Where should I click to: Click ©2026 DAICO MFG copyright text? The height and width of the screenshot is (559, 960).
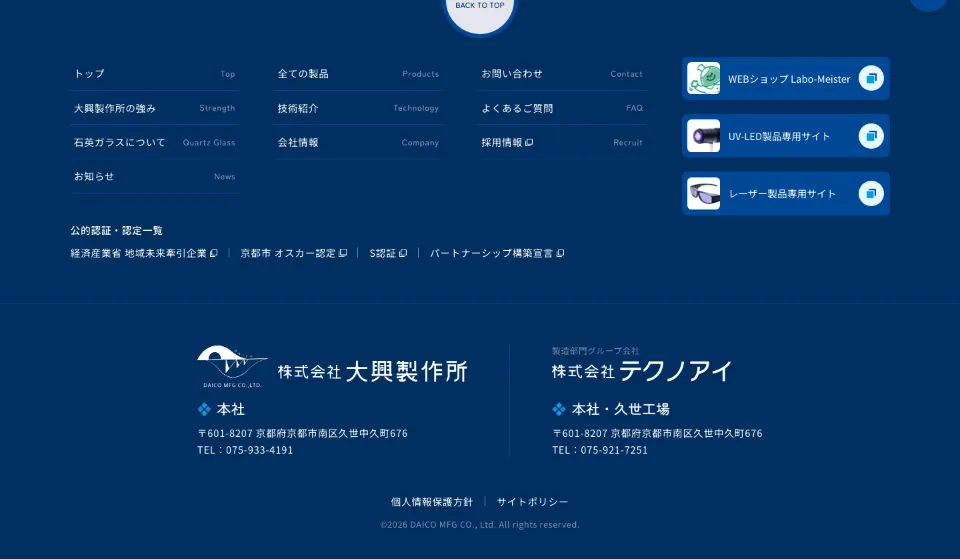click(x=480, y=525)
